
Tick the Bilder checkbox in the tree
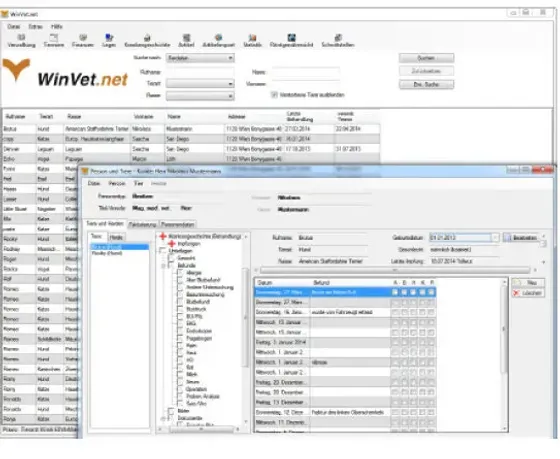[x=171, y=411]
